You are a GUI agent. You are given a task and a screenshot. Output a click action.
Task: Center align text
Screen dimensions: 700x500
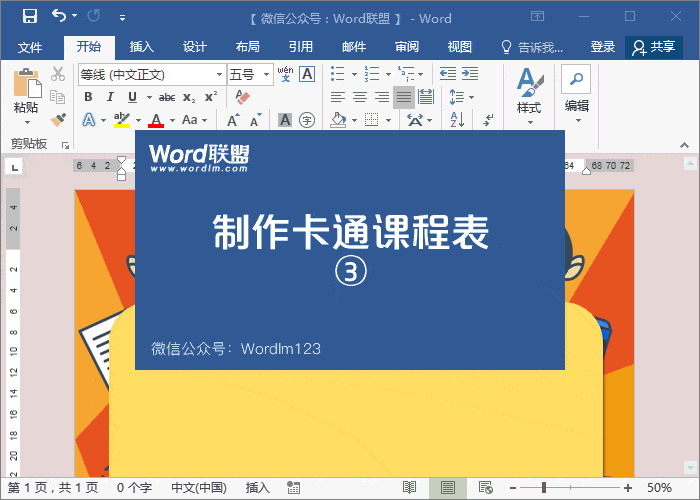(x=360, y=97)
